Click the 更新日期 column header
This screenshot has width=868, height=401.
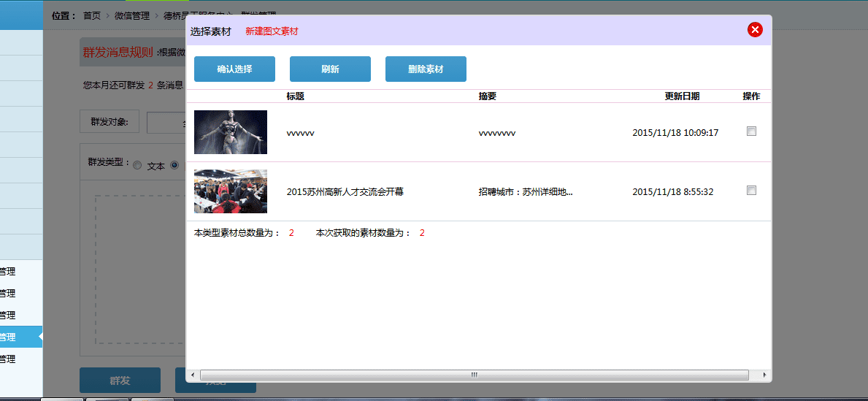tap(682, 96)
